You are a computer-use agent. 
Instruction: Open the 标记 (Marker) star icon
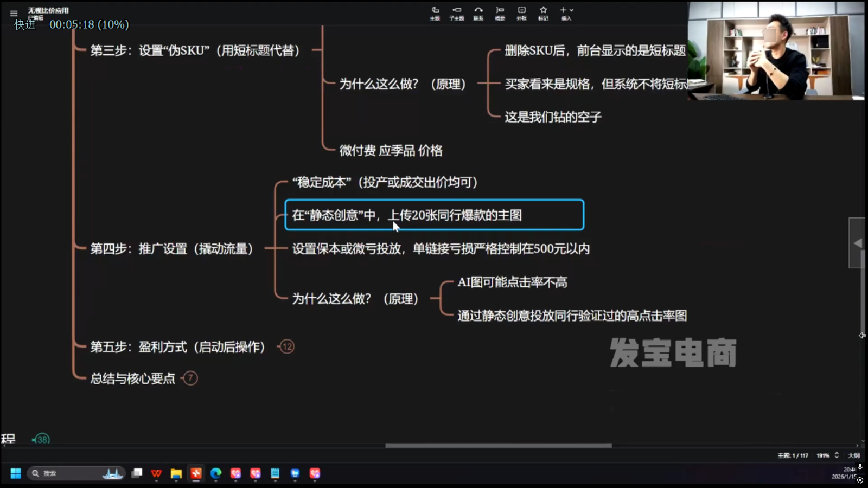pyautogui.click(x=543, y=13)
